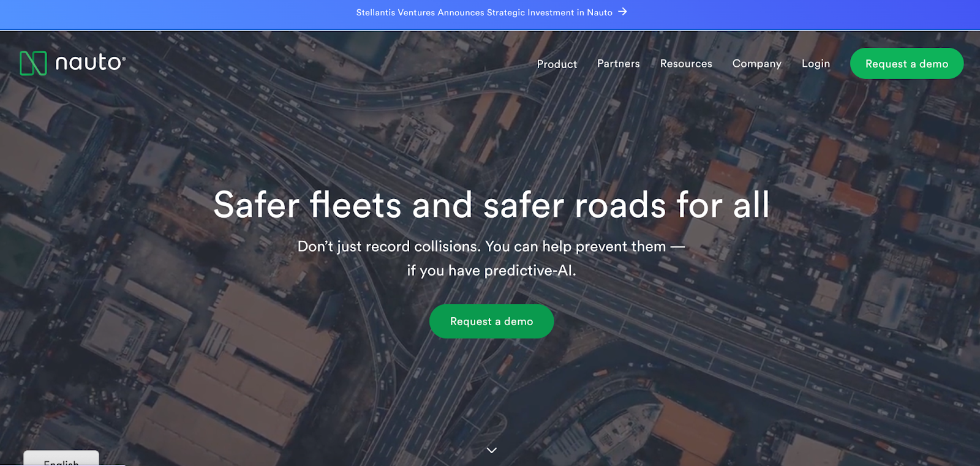Viewport: 980px width, 466px height.
Task: Go to the Login page
Action: [815, 64]
